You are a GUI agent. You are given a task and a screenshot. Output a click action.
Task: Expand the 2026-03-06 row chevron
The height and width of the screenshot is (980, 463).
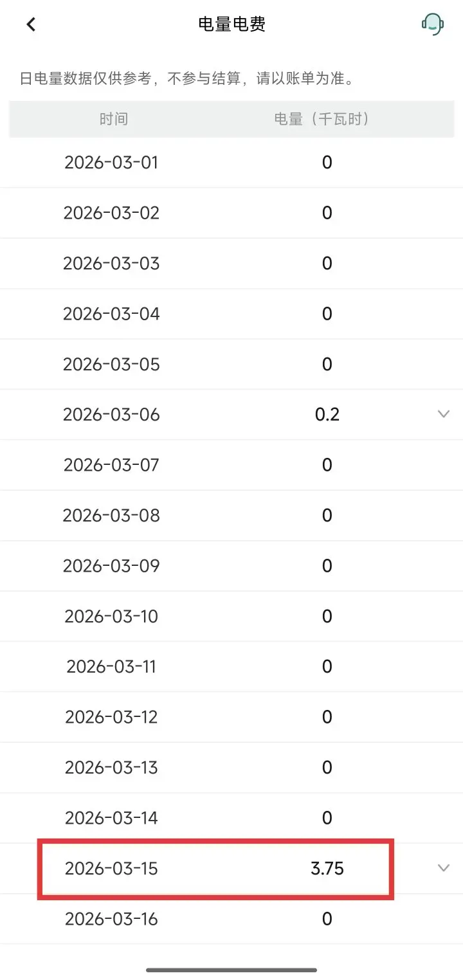pos(443,414)
